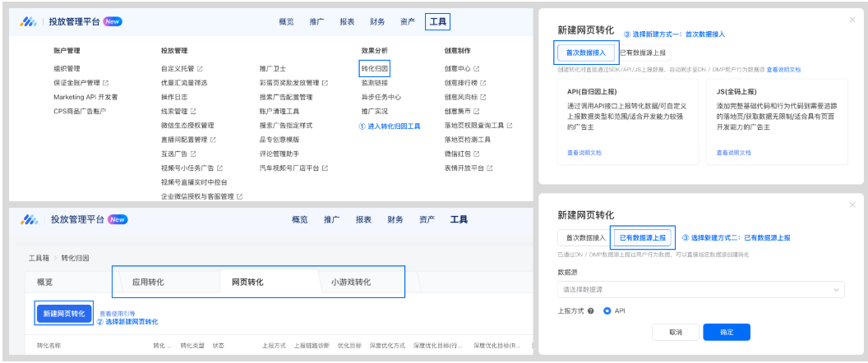Select the API radio button under 上报方式
Viewport: 868px width, 363px height.
point(607,311)
